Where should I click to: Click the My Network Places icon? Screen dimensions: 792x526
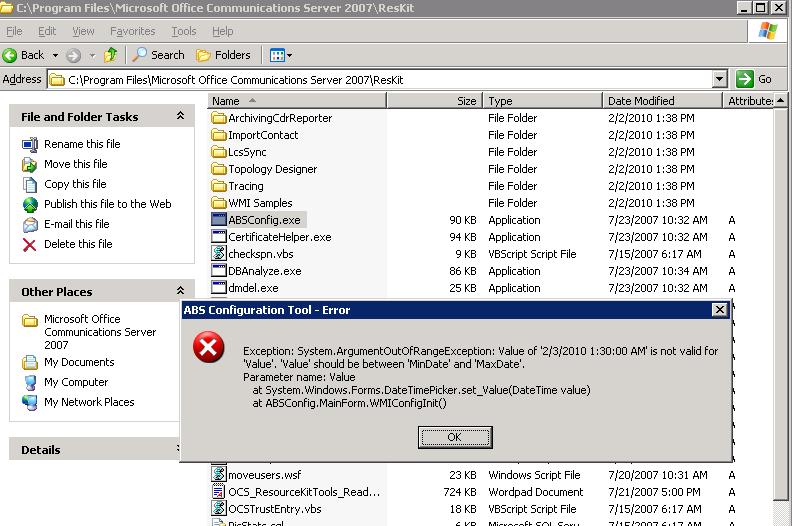[30, 402]
